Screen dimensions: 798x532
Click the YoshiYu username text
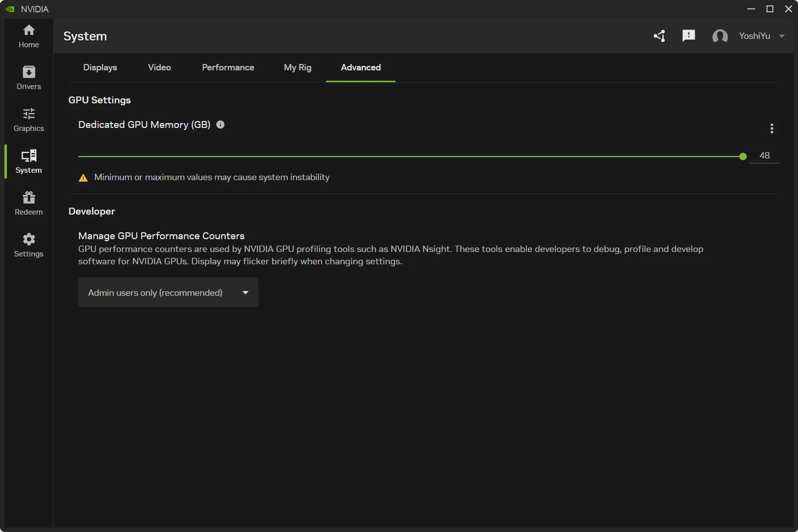tap(754, 36)
